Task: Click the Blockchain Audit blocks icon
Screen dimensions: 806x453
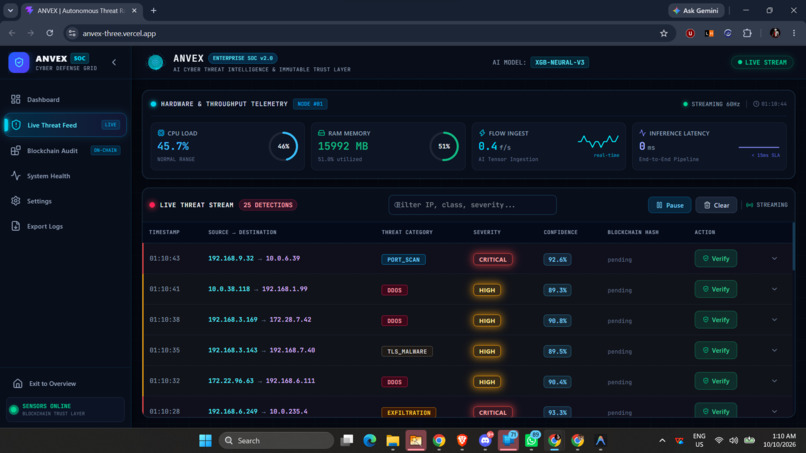Action: [16, 150]
